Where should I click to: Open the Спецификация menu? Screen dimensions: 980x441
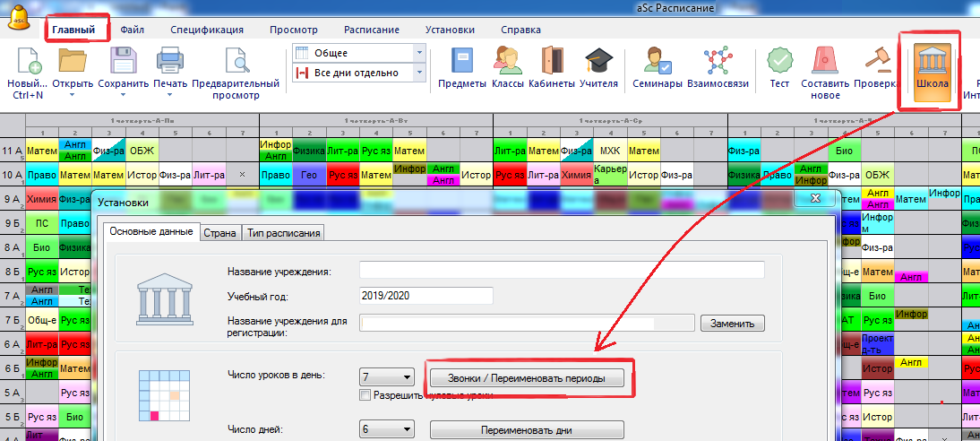point(207,30)
